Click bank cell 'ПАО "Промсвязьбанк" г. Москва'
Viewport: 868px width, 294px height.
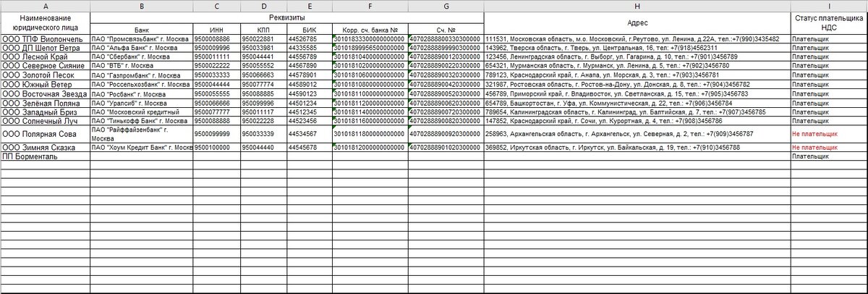142,38
